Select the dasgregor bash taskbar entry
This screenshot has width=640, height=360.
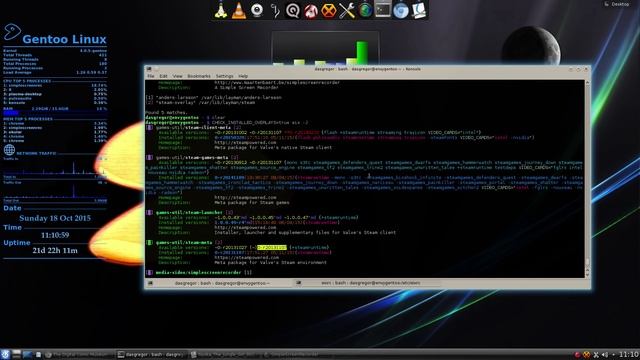point(151,355)
